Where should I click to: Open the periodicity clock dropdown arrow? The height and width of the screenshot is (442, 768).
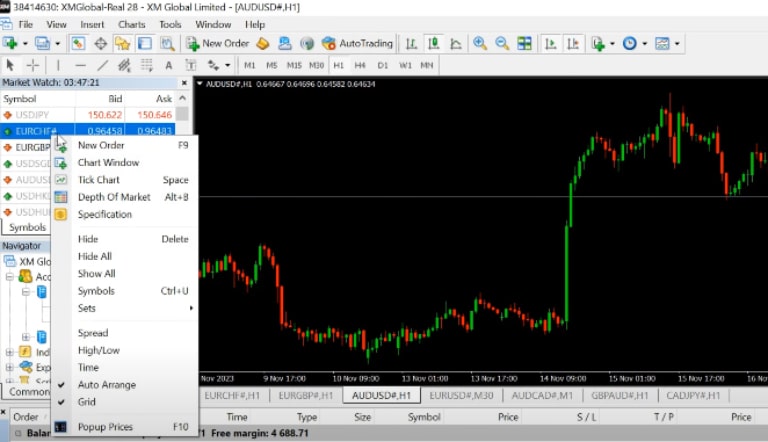click(645, 44)
